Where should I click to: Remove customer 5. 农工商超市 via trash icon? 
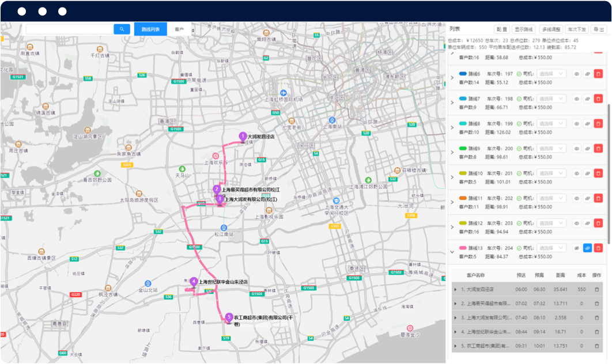596,346
